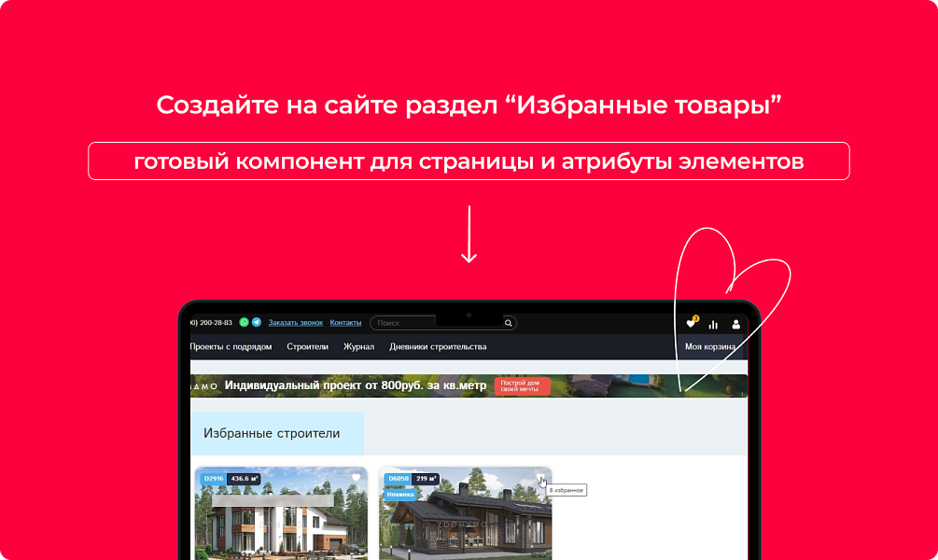
Task: Click the "D2916" project code badge
Action: tap(214, 479)
